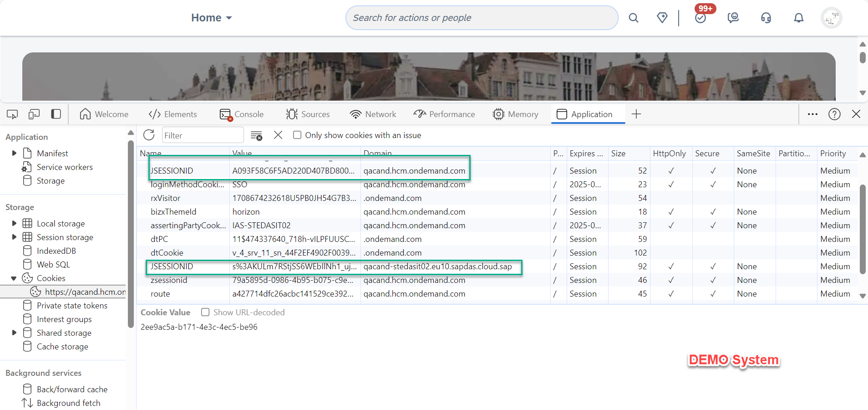The width and height of the screenshot is (868, 410).
Task: Click the search magnifier icon
Action: pos(633,18)
